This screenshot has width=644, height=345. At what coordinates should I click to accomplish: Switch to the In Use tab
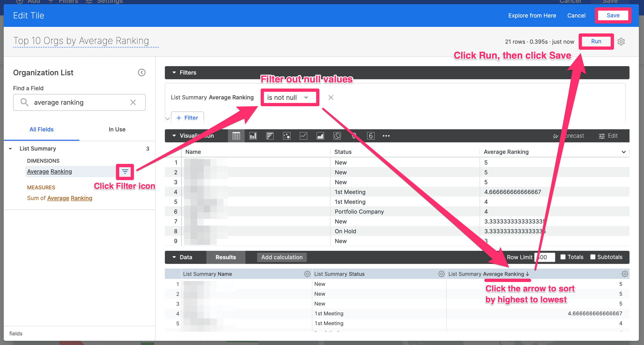pyautogui.click(x=117, y=129)
